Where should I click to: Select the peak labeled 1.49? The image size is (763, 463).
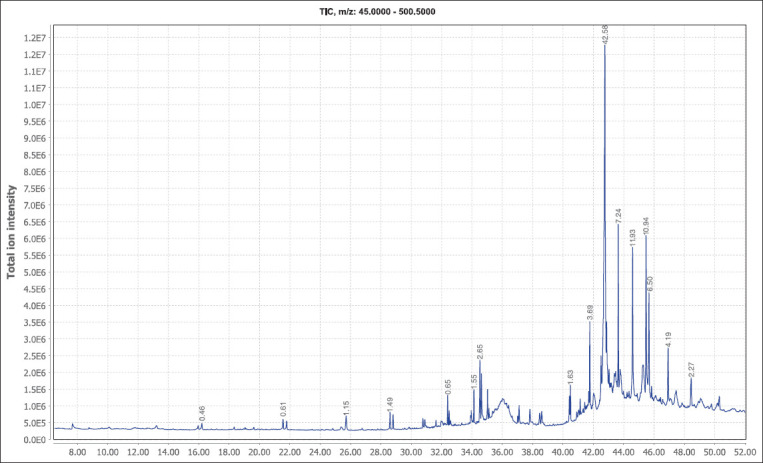[390, 405]
